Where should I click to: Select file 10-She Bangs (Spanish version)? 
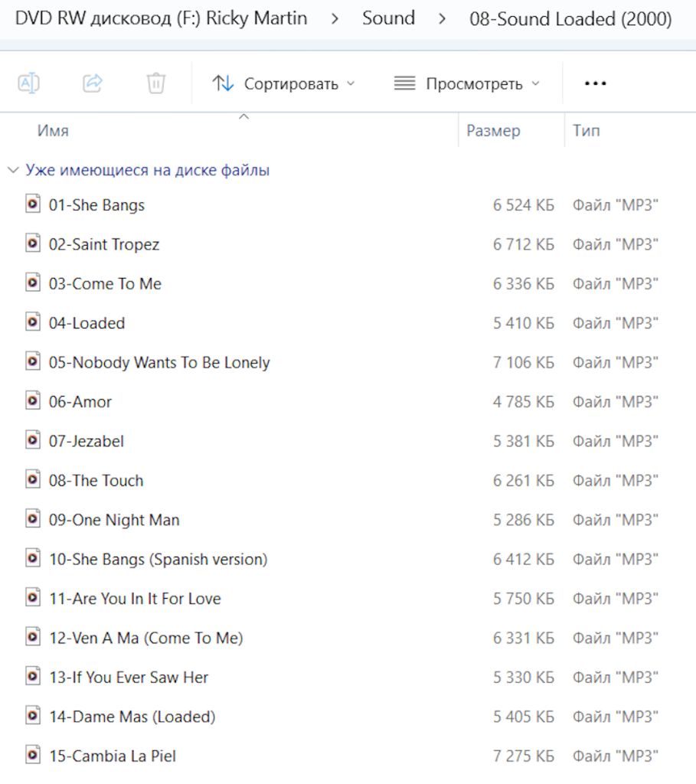pyautogui.click(x=158, y=559)
